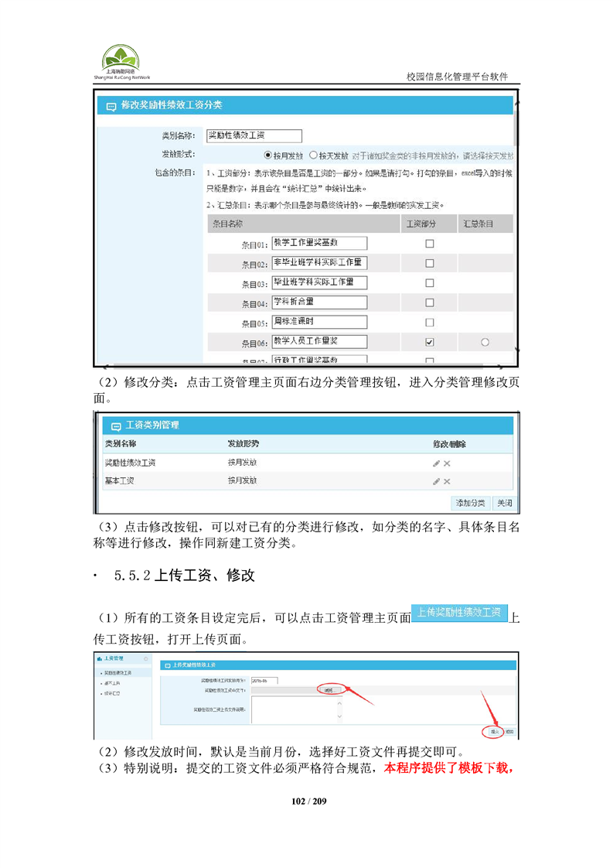Select the 按月发放 radio button

(267, 155)
